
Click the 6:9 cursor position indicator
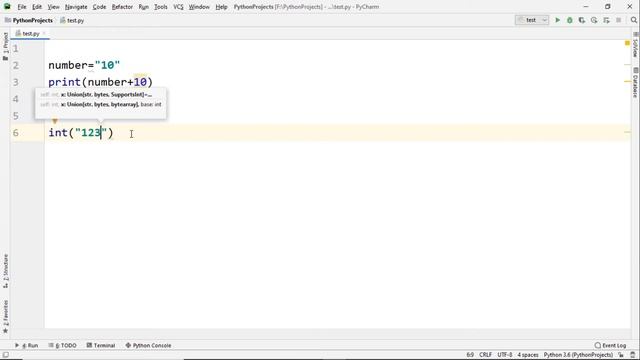[x=470, y=355]
